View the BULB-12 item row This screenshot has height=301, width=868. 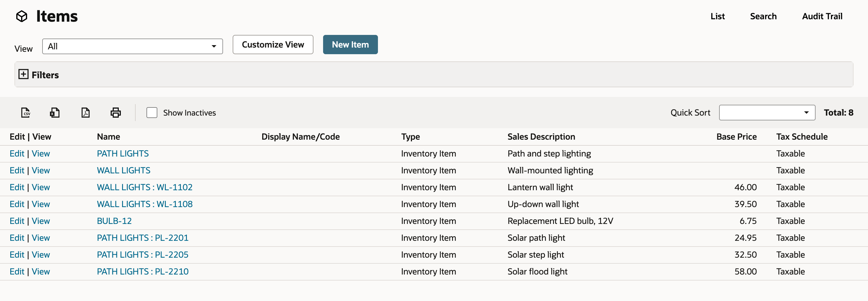41,221
